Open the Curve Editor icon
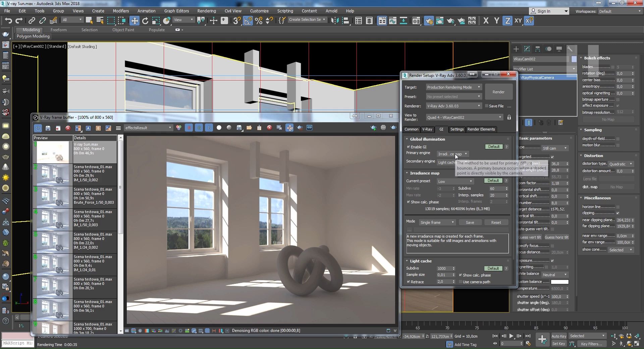This screenshot has width=644, height=349. [x=393, y=21]
